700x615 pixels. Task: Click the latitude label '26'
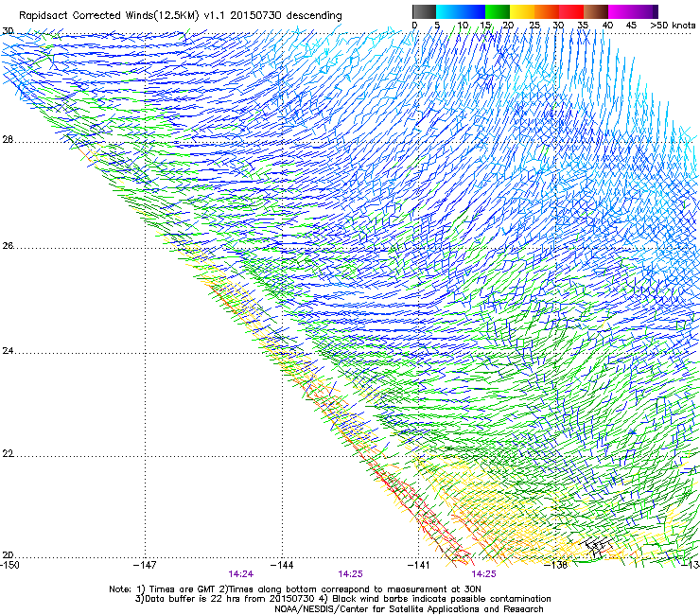(x=8, y=246)
